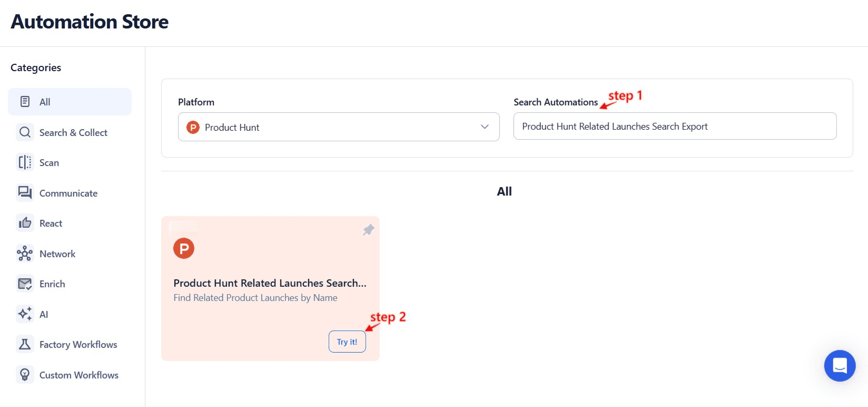This screenshot has height=407, width=868.
Task: Select the AI sparkles icon
Action: [x=24, y=314]
